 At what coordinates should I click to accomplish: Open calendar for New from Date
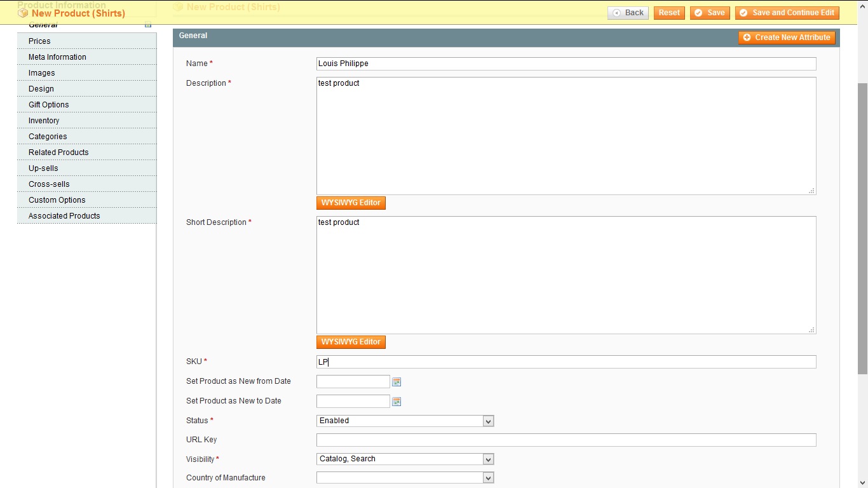tap(397, 382)
